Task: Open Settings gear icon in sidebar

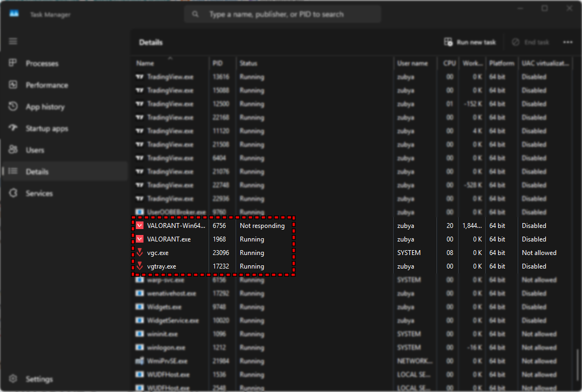Action: pyautogui.click(x=14, y=379)
